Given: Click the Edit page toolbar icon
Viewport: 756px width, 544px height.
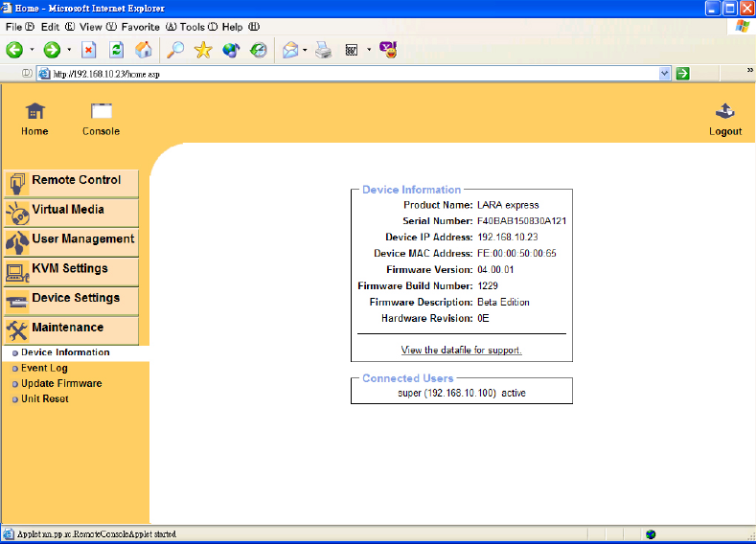Looking at the screenshot, I should (352, 50).
